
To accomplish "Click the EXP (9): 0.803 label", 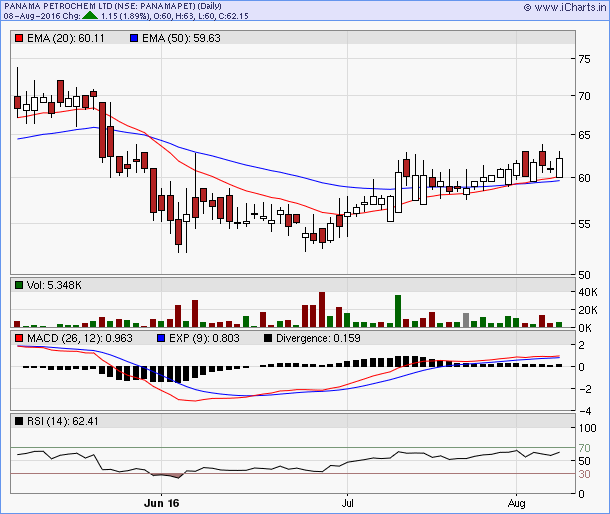I will [204, 338].
